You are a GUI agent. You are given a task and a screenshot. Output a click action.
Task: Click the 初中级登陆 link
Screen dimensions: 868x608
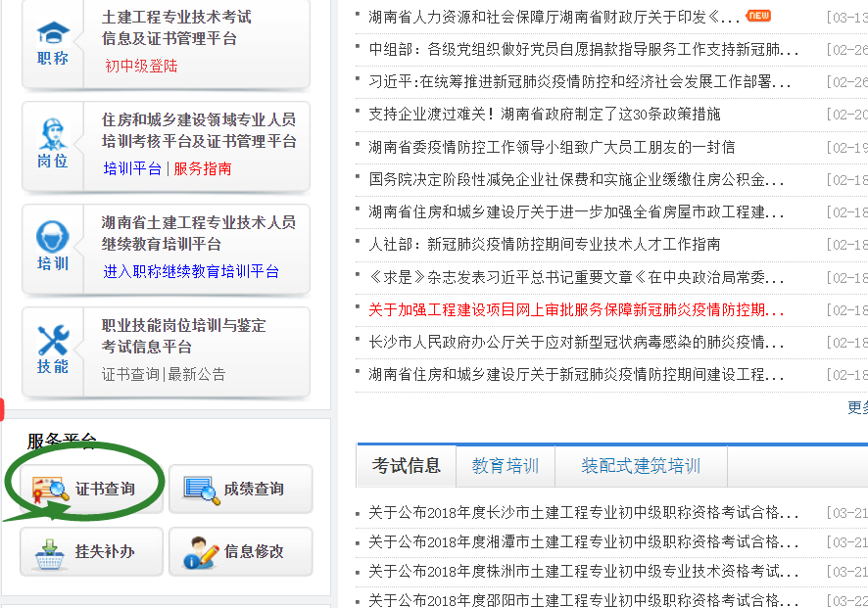coord(141,67)
